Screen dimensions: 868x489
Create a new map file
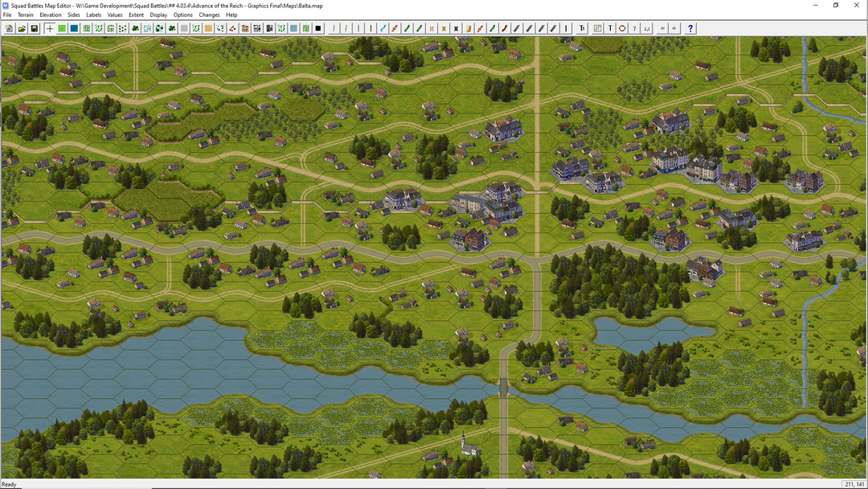click(x=8, y=27)
